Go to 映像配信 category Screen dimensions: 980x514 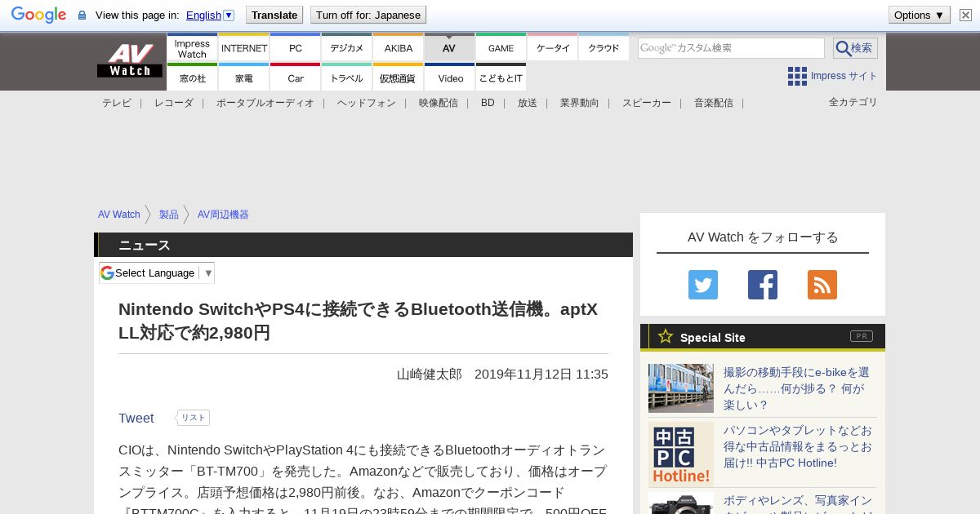click(439, 103)
